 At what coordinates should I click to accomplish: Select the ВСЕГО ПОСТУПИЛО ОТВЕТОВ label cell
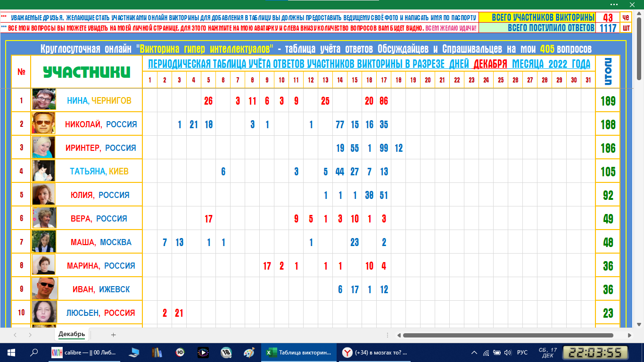tap(537, 27)
